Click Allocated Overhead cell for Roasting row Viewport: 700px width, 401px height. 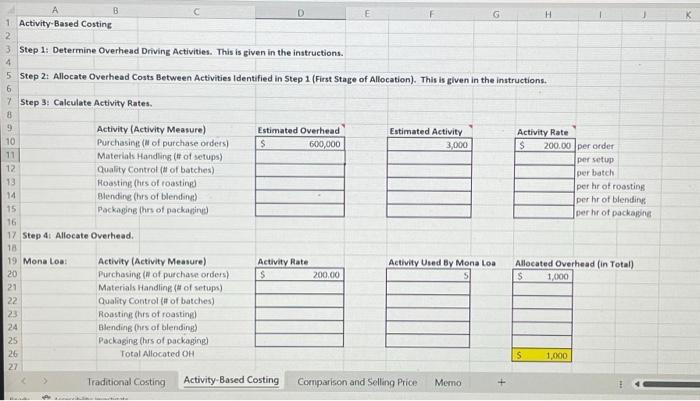[542, 316]
